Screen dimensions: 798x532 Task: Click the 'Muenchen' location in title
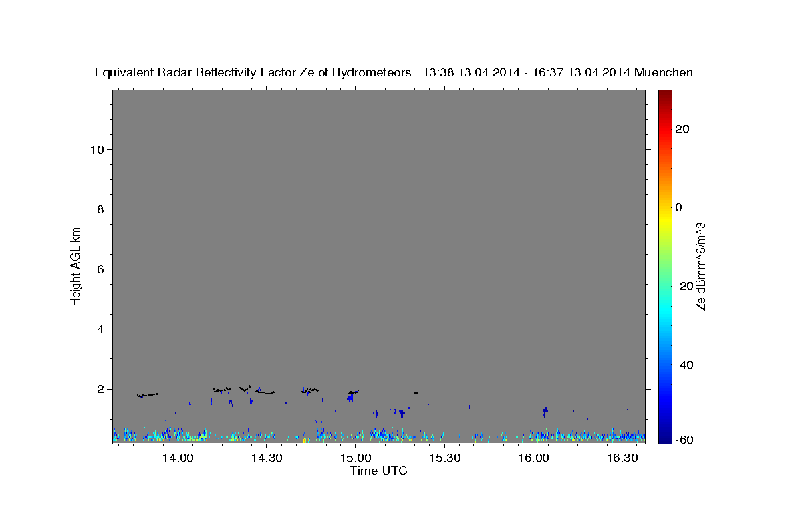pyautogui.click(x=664, y=72)
